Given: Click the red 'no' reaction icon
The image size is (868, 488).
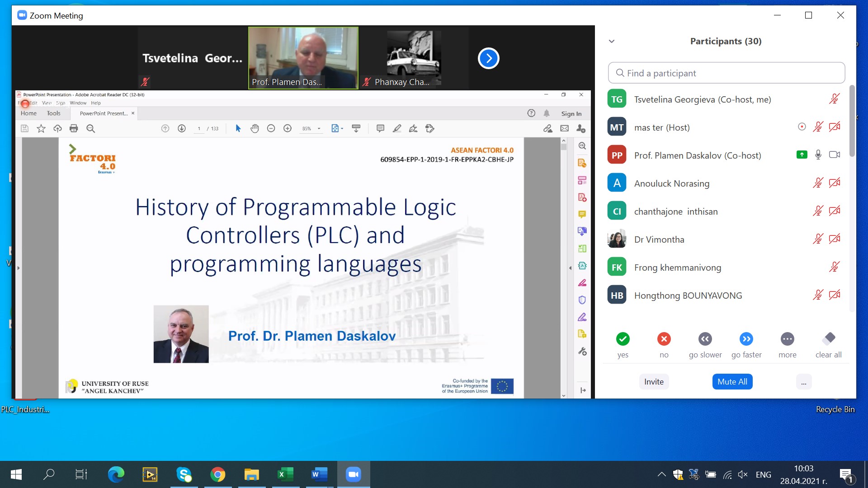Looking at the screenshot, I should (664, 339).
